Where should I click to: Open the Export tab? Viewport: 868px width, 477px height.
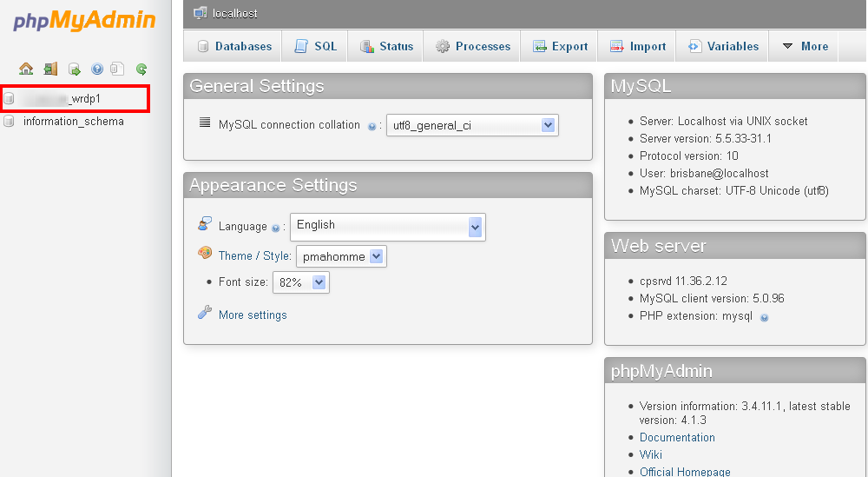click(x=560, y=47)
